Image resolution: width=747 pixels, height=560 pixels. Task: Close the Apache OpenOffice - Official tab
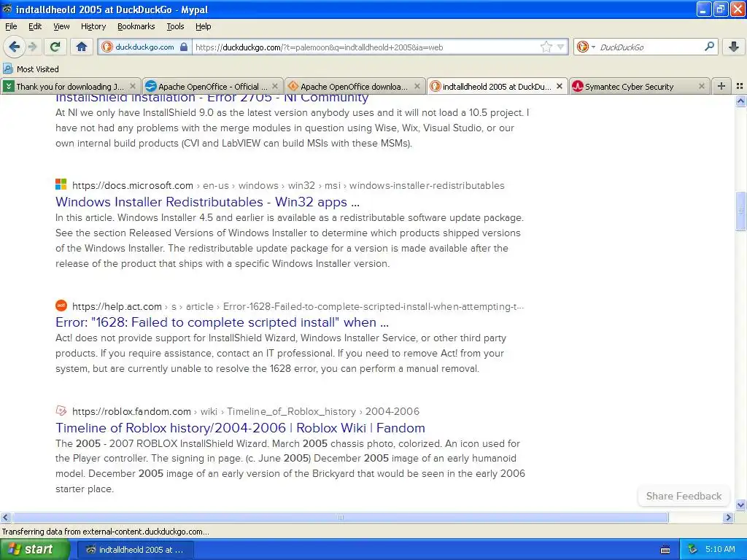(275, 86)
